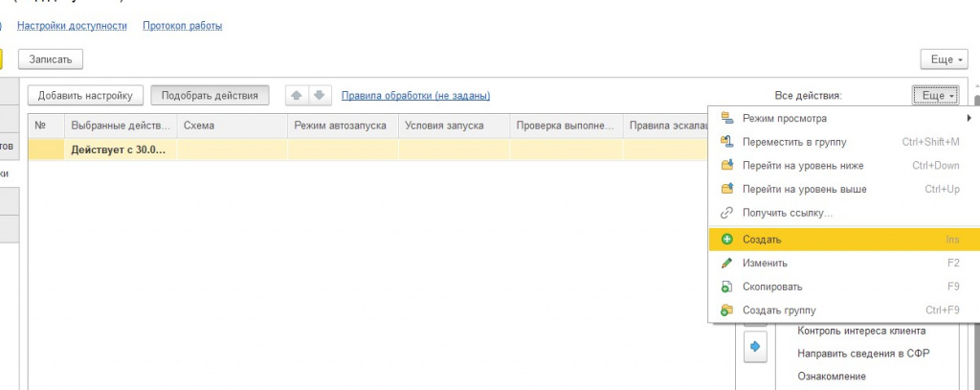Select the row Действует с 30.0...
The height and width of the screenshot is (390, 980).
pos(368,150)
